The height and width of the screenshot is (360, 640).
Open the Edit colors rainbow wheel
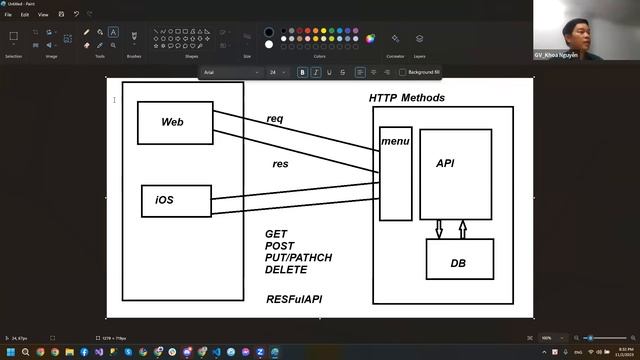(x=370, y=39)
